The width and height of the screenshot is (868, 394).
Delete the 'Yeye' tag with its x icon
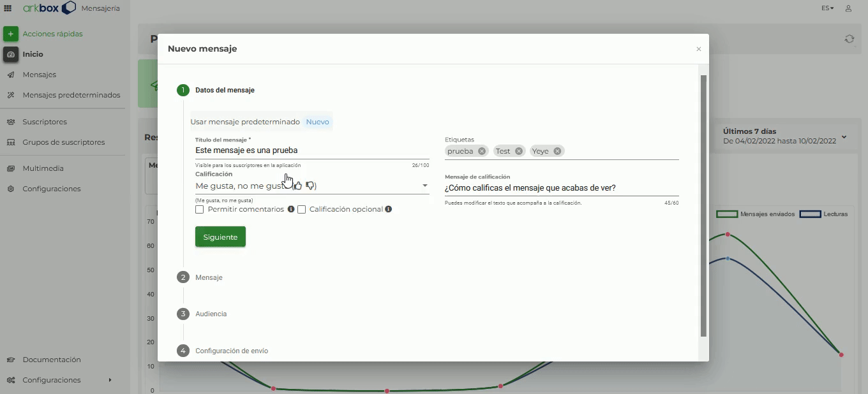pos(557,151)
